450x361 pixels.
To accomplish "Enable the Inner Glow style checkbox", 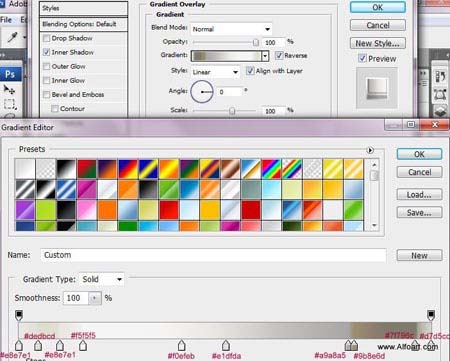I will tap(47, 80).
